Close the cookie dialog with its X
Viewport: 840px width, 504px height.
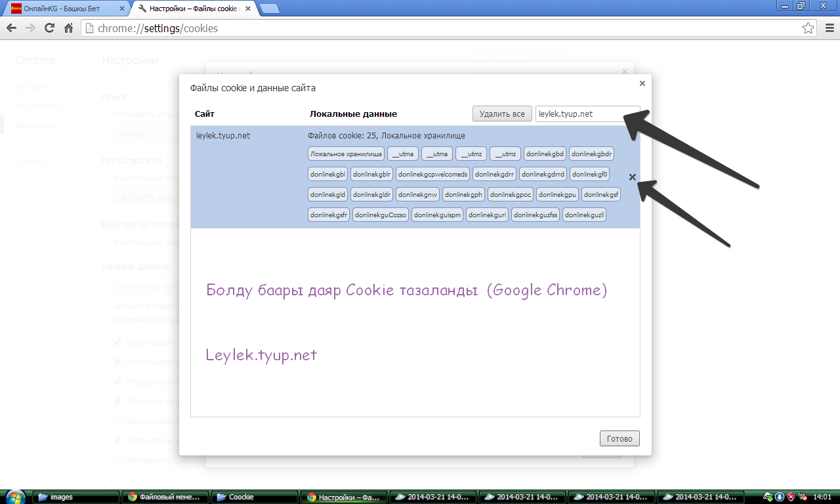[x=642, y=83]
